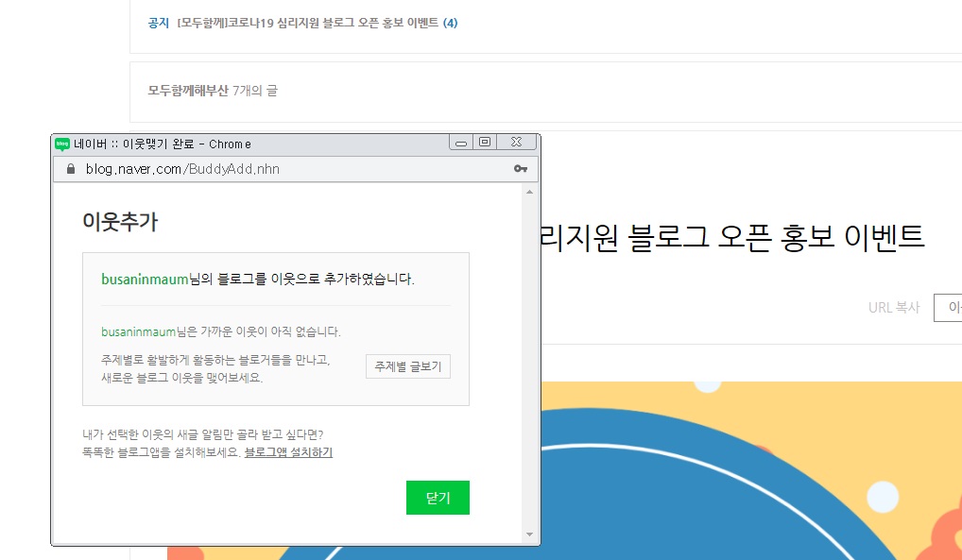Maximize the neighbor-add popup window
Screen dimensions: 962x560
click(x=485, y=143)
